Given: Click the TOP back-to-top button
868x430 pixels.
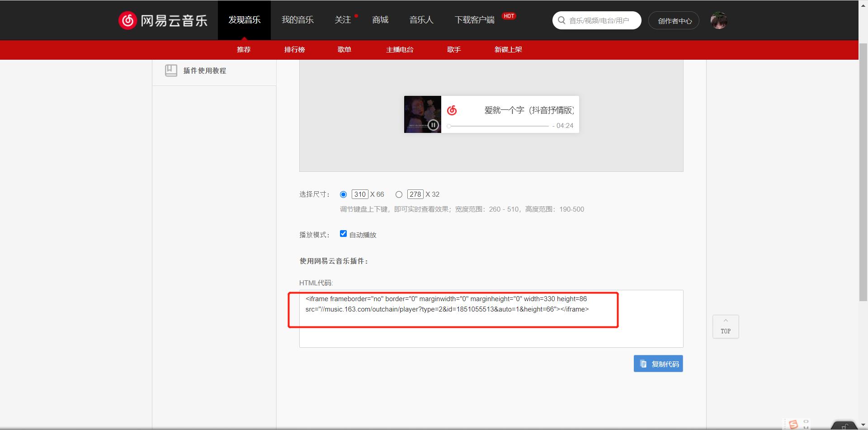Looking at the screenshot, I should (726, 326).
